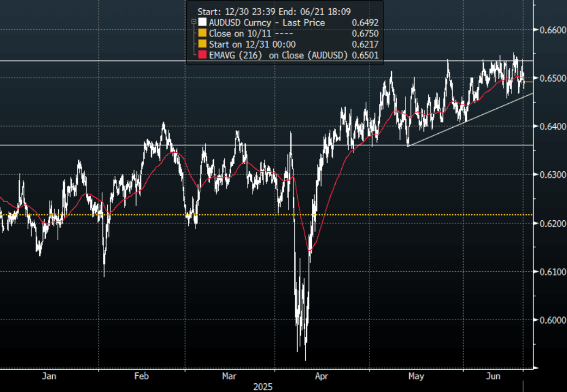Choose the red EMAVG (216) swatch
The image size is (567, 392).
point(202,55)
